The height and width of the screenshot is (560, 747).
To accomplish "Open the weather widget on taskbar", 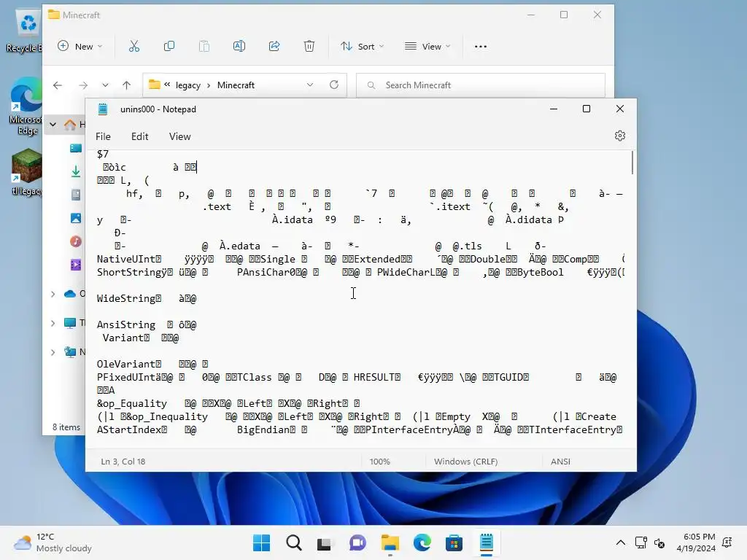I will pyautogui.click(x=53, y=542).
